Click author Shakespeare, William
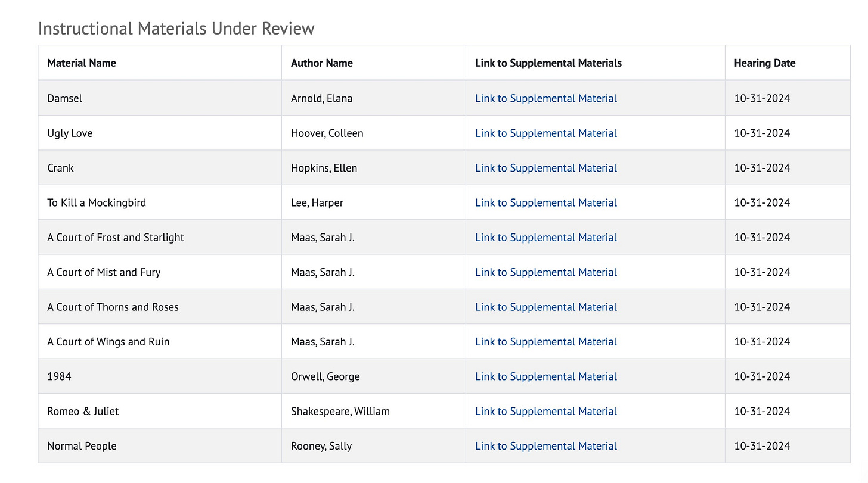 (x=340, y=411)
